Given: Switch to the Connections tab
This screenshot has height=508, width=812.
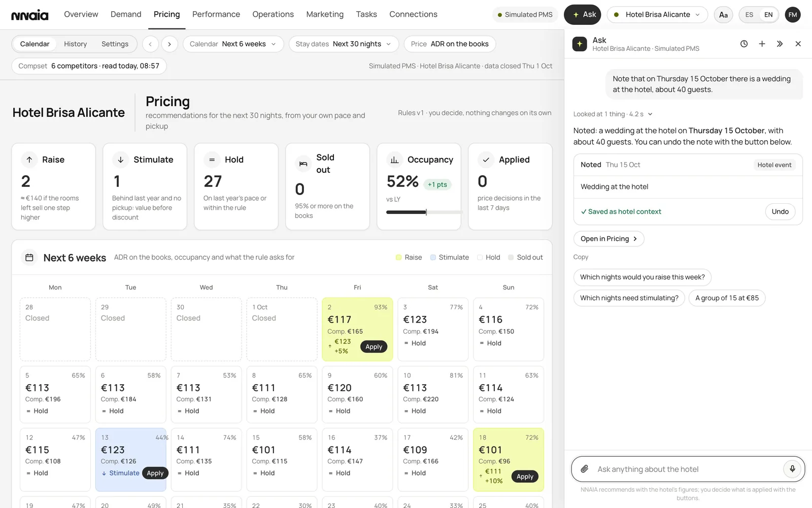Looking at the screenshot, I should (x=413, y=14).
